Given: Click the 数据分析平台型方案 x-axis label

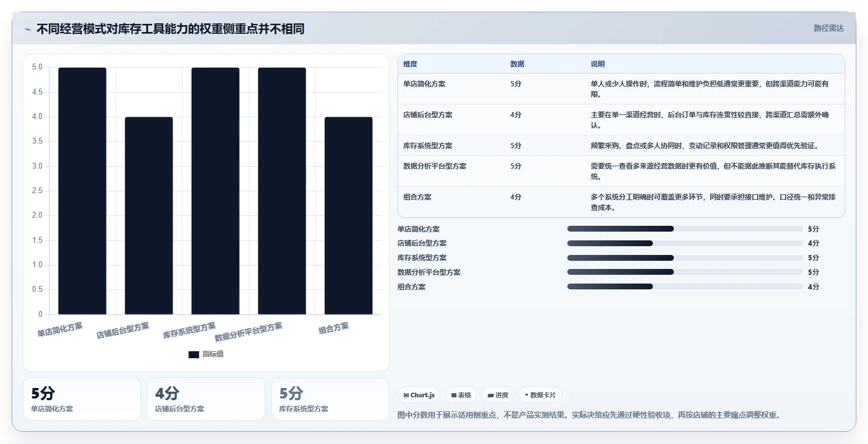Looking at the screenshot, I should coord(248,332).
